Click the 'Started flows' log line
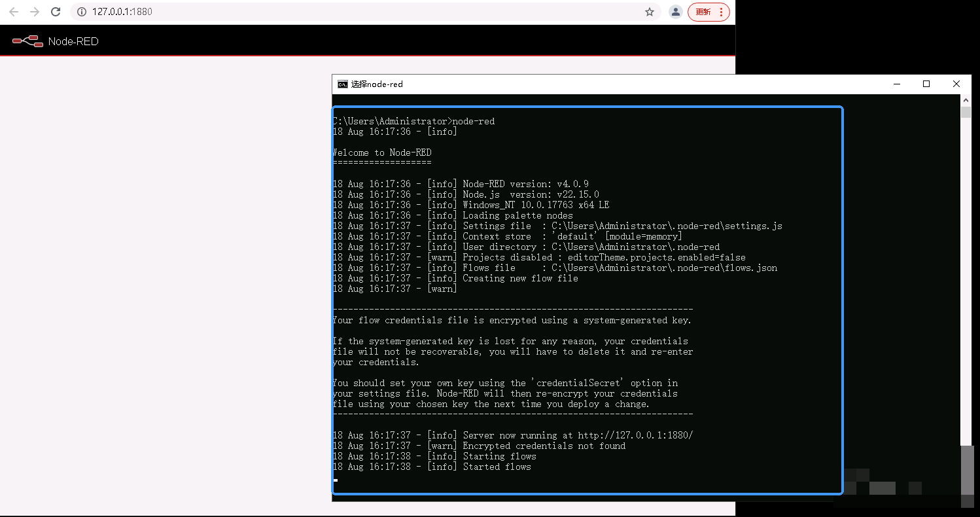 tap(432, 467)
